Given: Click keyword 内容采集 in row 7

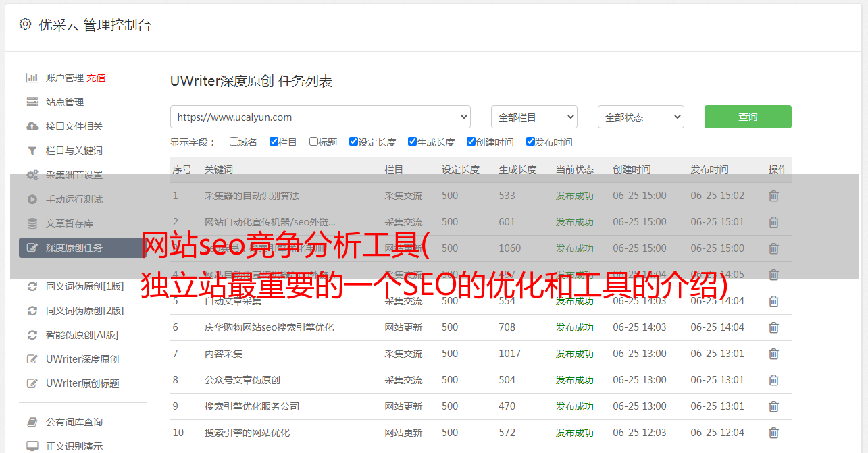Looking at the screenshot, I should click(224, 354).
